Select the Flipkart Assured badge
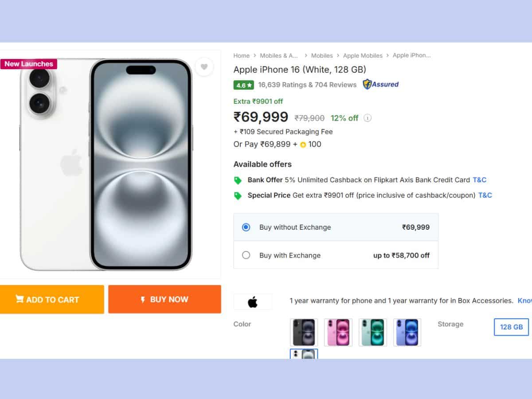 click(x=380, y=84)
